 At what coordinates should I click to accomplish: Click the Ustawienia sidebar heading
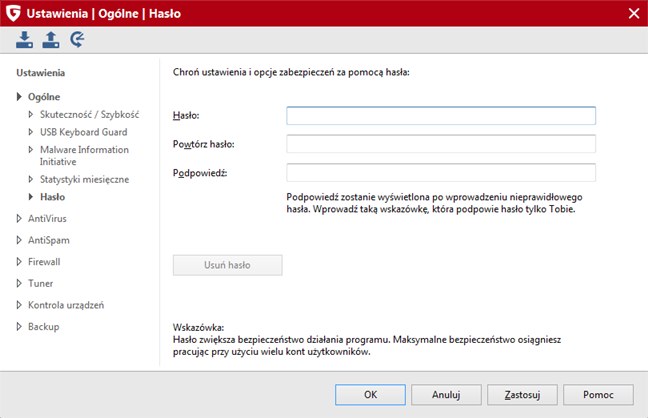point(40,73)
